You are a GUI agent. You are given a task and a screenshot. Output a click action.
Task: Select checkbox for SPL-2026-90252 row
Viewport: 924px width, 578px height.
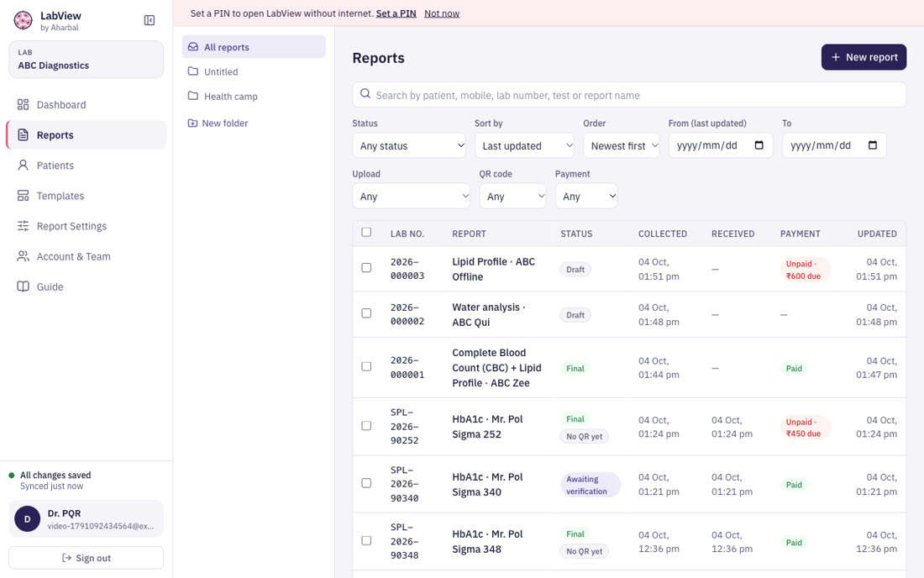366,425
